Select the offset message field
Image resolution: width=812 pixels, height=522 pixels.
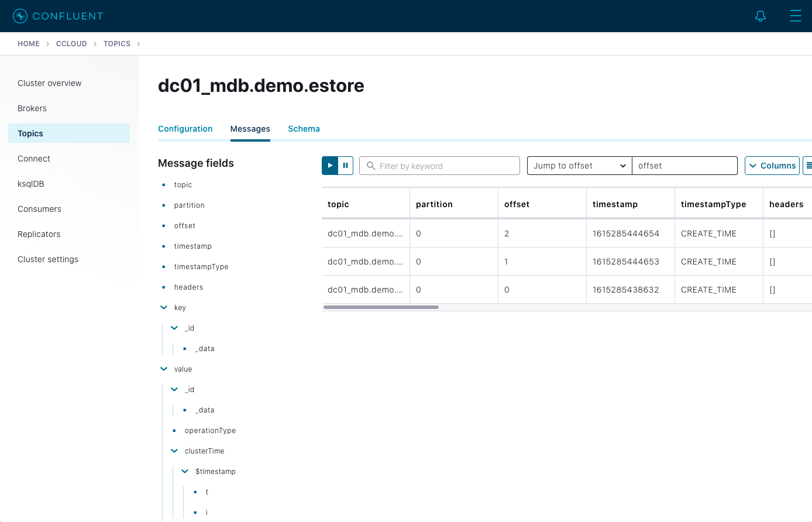tap(185, 225)
